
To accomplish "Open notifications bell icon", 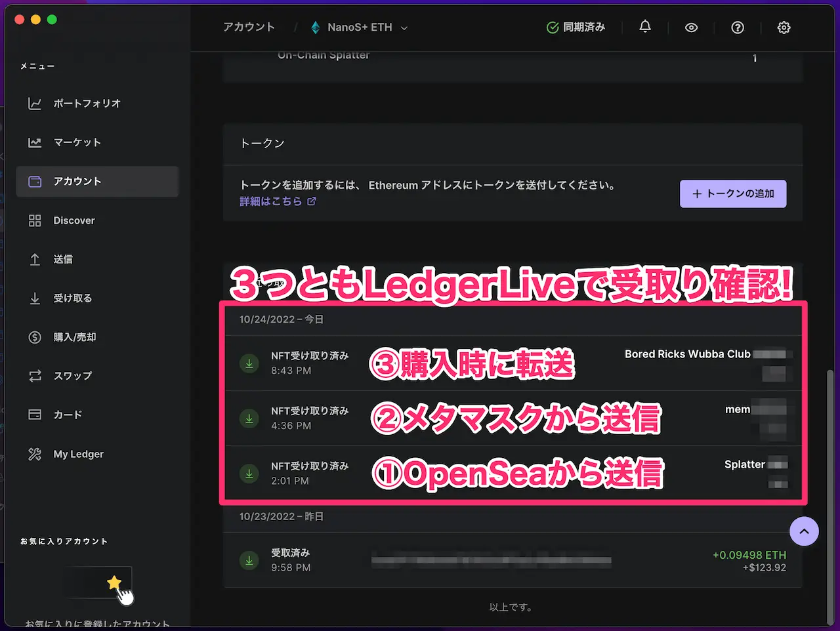I will click(645, 27).
